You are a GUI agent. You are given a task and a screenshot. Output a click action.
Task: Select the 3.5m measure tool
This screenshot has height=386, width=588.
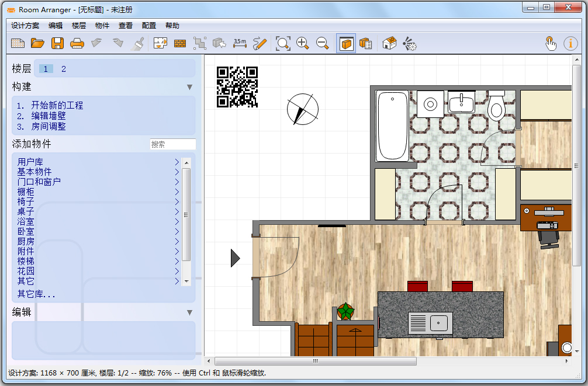point(240,43)
